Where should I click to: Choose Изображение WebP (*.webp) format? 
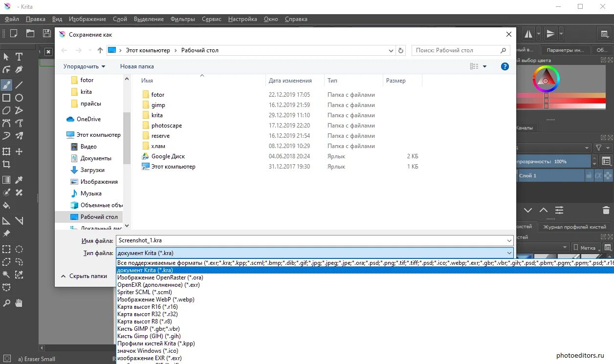tap(156, 300)
